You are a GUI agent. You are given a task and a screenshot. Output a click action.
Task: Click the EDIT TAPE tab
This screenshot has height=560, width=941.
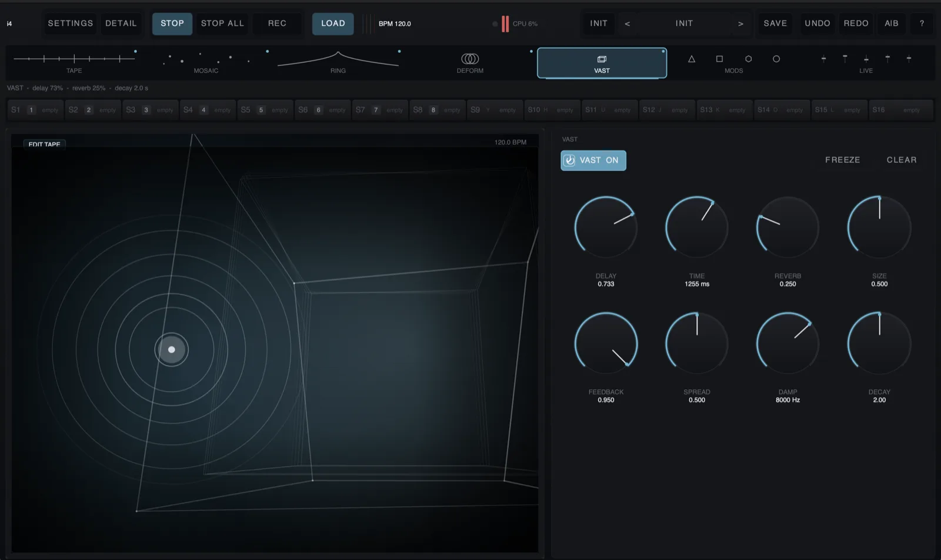tap(44, 143)
